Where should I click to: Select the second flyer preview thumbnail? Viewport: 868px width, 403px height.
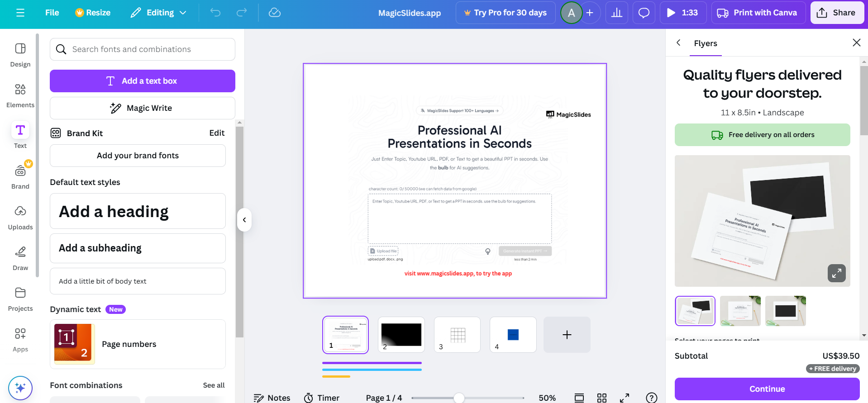740,311
